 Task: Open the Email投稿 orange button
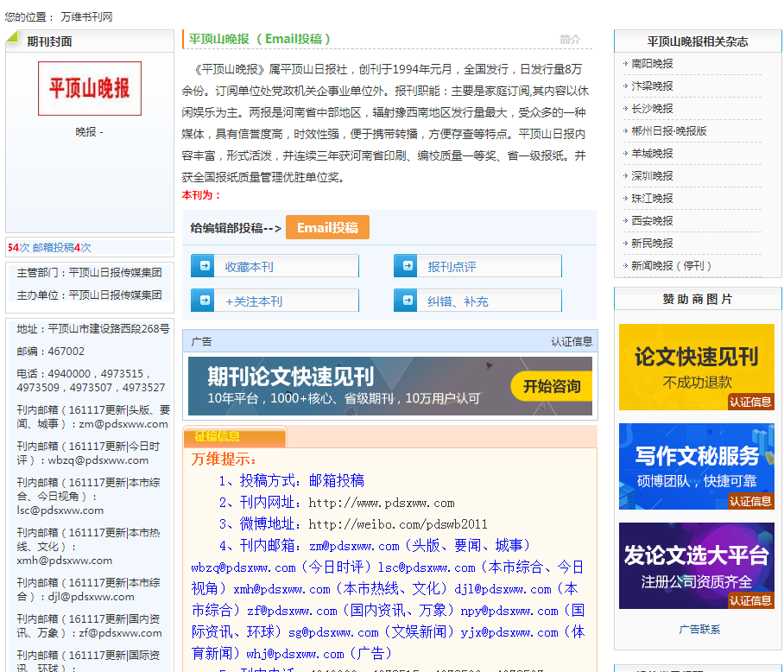coord(327,227)
